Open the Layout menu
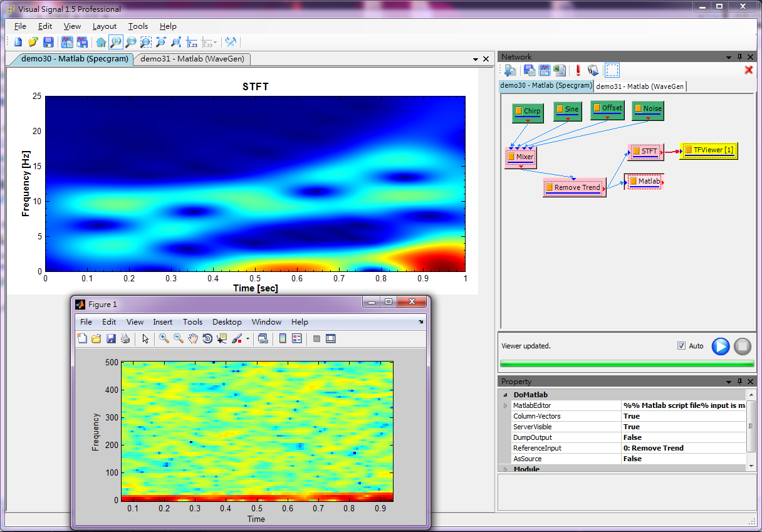 click(x=105, y=26)
